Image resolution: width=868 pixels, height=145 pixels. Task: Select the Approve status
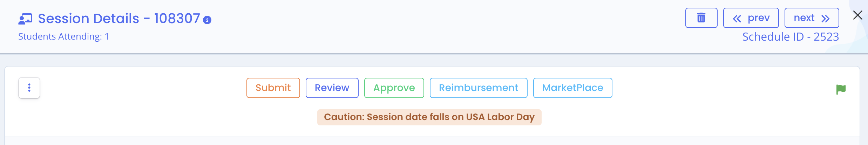point(394,88)
